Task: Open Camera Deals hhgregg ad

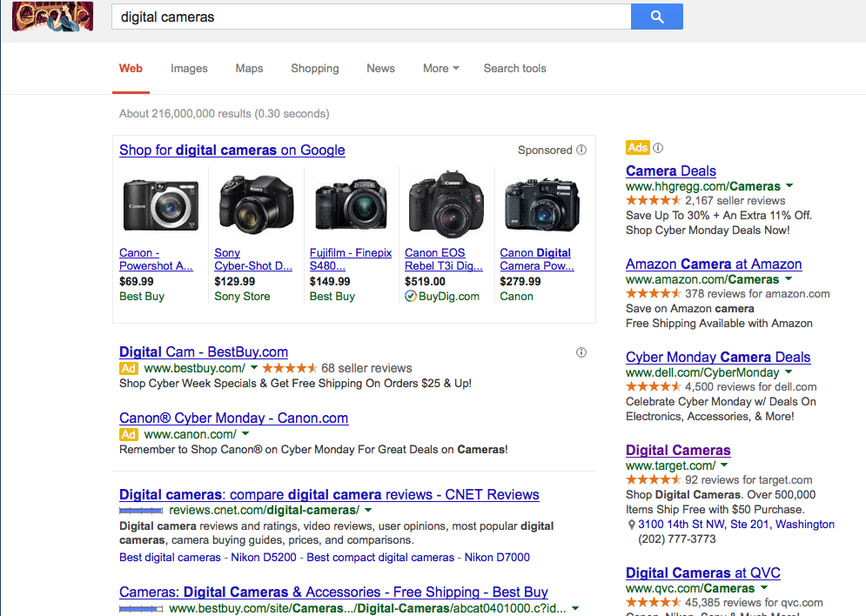Action: [x=670, y=171]
